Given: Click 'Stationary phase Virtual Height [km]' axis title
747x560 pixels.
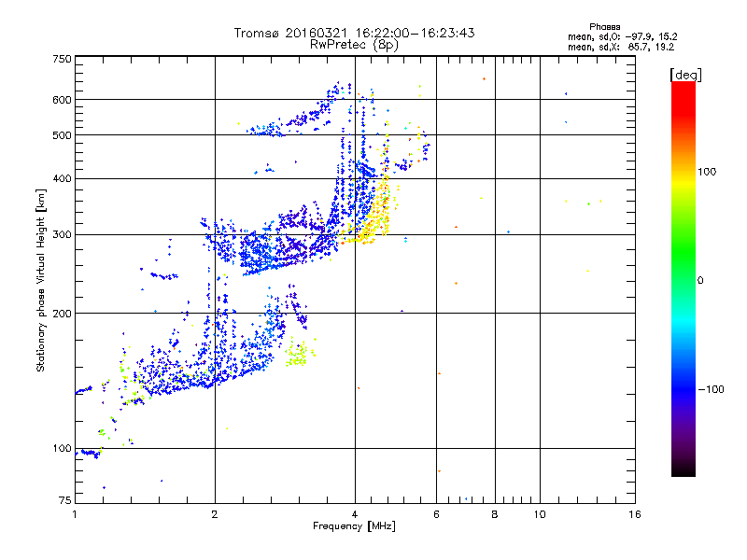Looking at the screenshot, I should (x=40, y=281).
